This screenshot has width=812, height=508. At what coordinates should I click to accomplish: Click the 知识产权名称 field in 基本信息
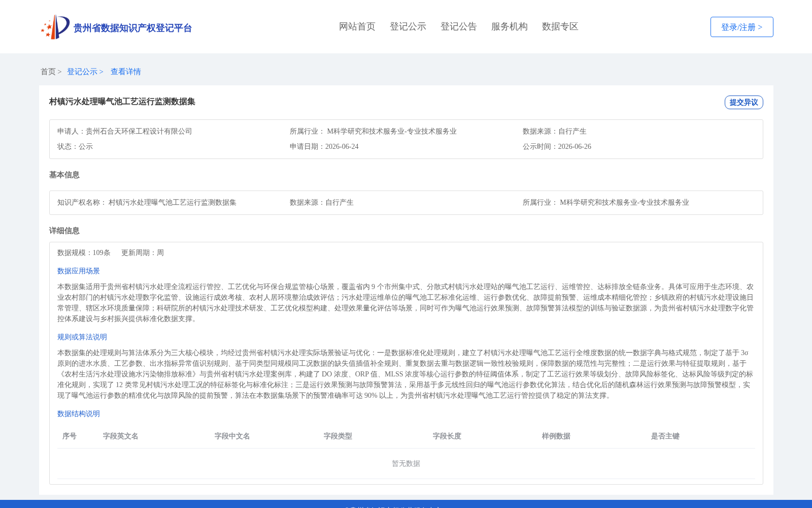pos(147,202)
